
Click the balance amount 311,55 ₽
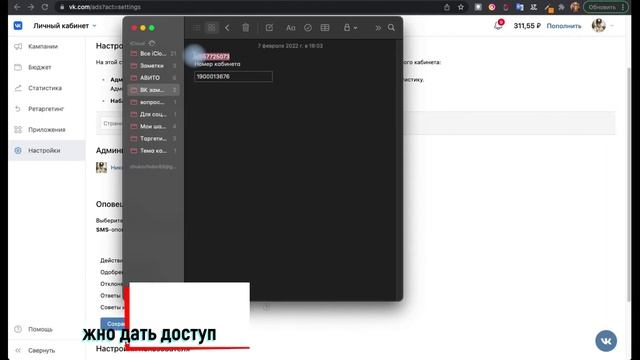527,26
